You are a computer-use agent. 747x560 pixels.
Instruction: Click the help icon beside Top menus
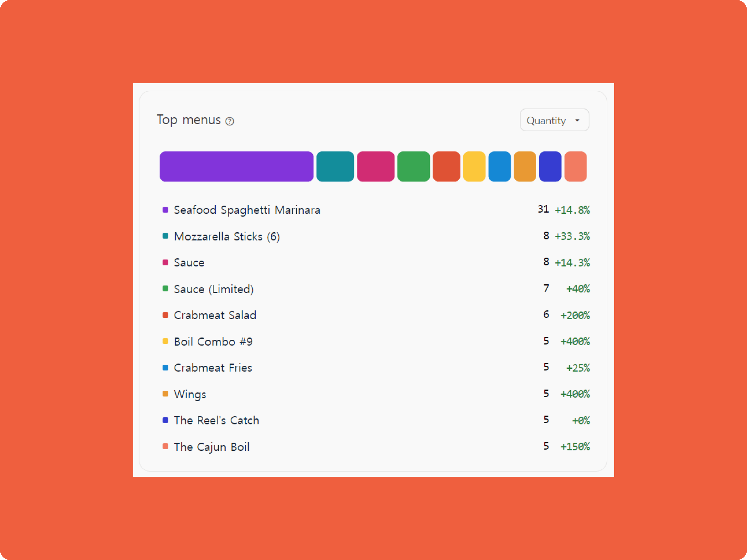click(230, 121)
